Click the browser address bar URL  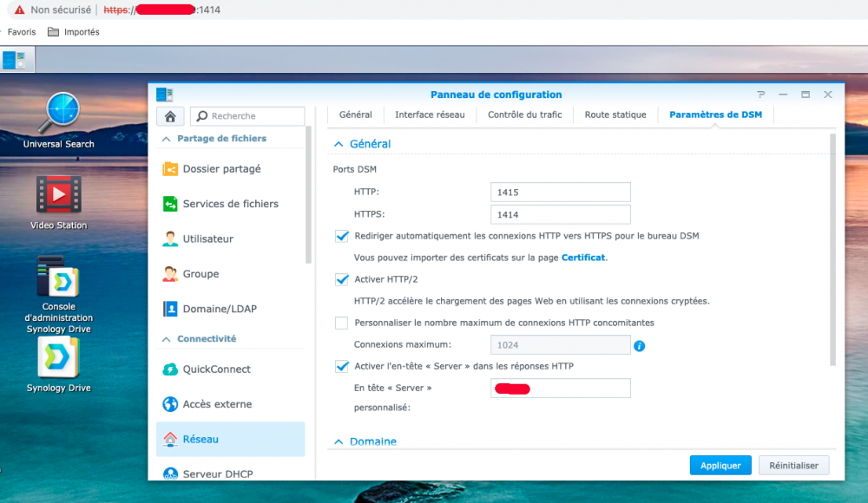161,10
